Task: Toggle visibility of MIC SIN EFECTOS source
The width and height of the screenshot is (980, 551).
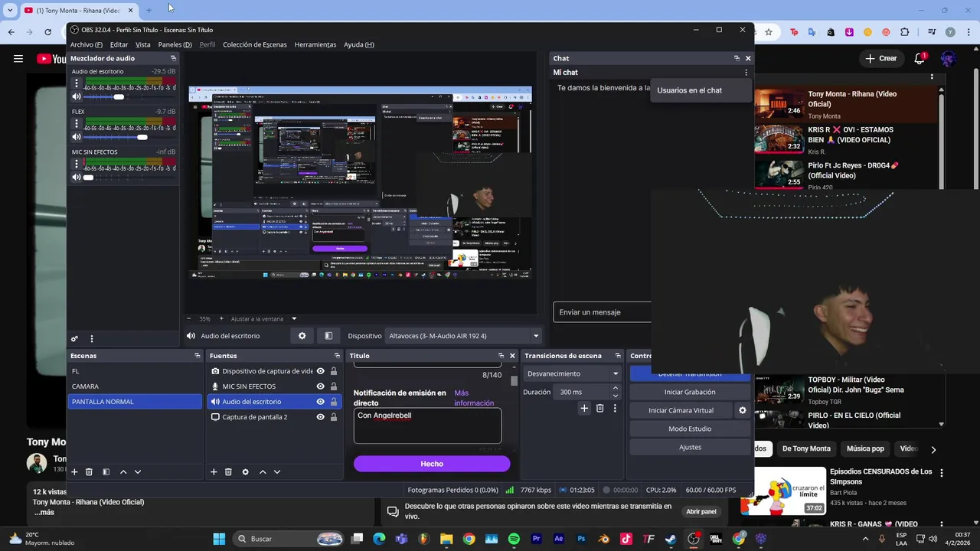Action: [320, 386]
